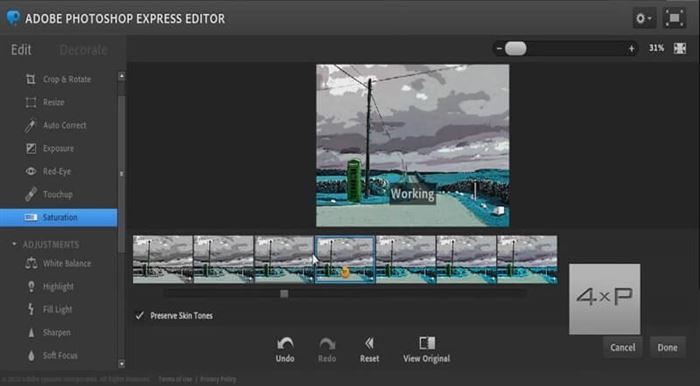Select Saturation text in the tool list
The width and height of the screenshot is (700, 386).
(60, 217)
